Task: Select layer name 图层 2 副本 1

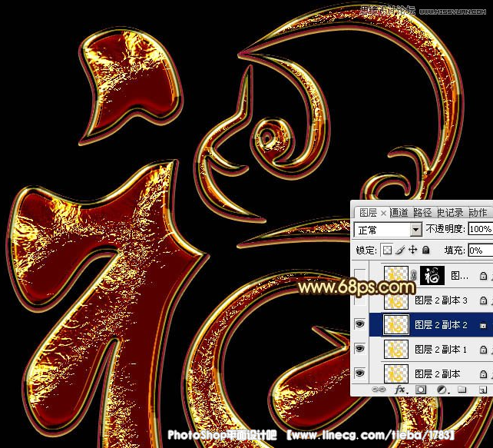Action: [441, 349]
